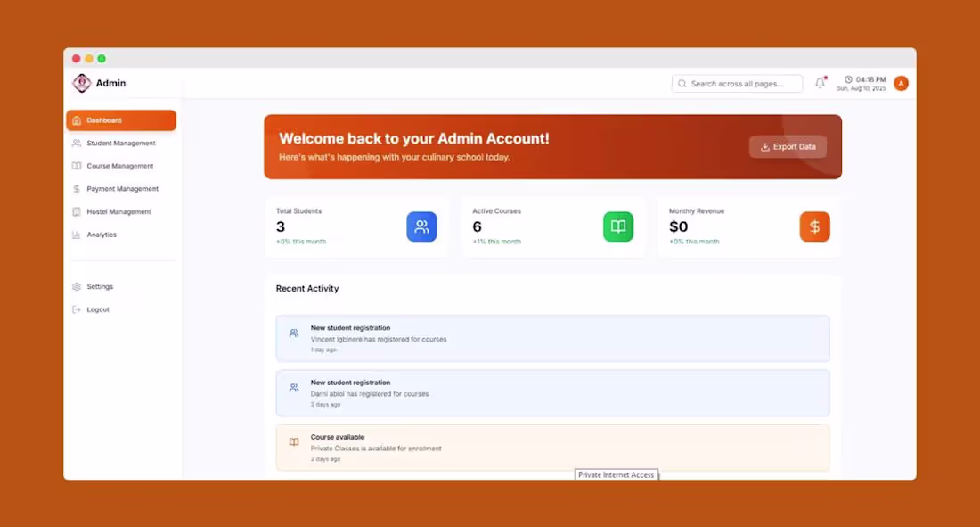Click the gear icon beside Settings
Image resolution: width=980 pixels, height=527 pixels.
[77, 286]
